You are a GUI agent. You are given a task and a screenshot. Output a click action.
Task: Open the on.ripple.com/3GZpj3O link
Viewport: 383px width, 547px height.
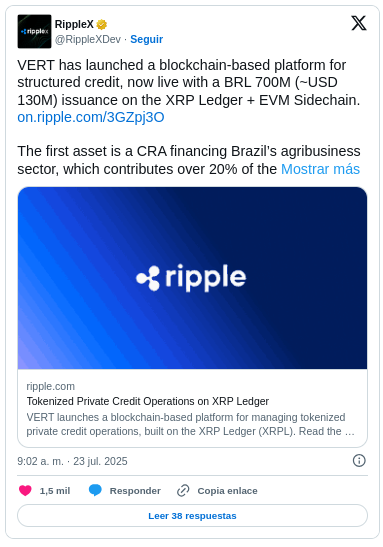91,117
